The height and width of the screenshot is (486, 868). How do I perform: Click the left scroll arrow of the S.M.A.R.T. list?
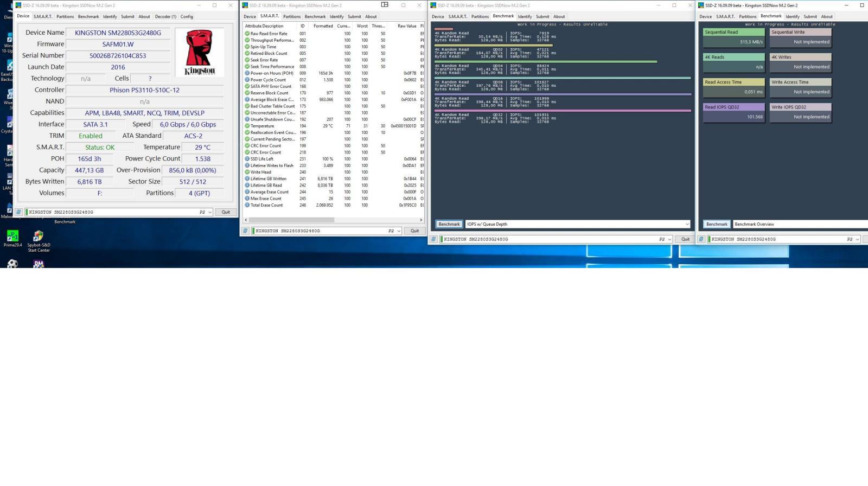[x=246, y=220]
